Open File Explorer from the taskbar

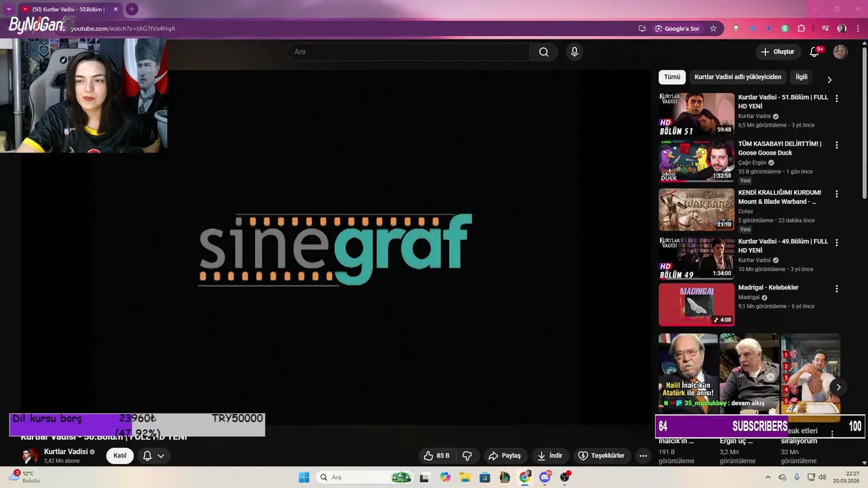[465, 477]
